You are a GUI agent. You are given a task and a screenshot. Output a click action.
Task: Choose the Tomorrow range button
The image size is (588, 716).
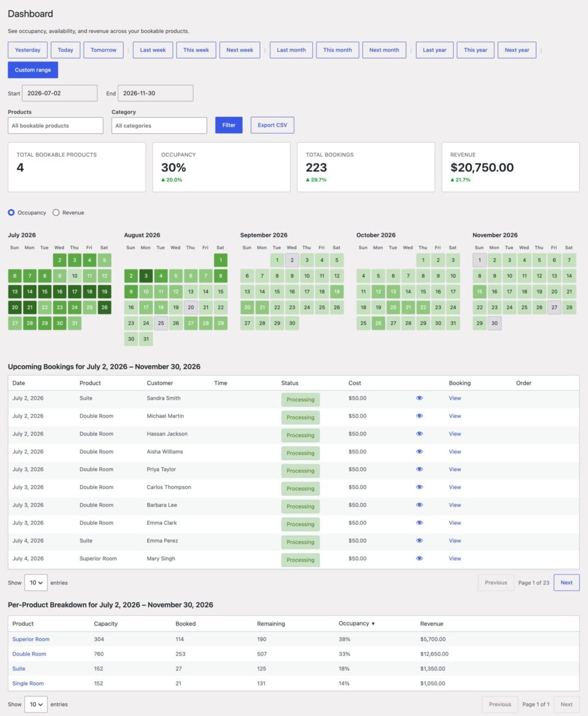[x=103, y=50]
